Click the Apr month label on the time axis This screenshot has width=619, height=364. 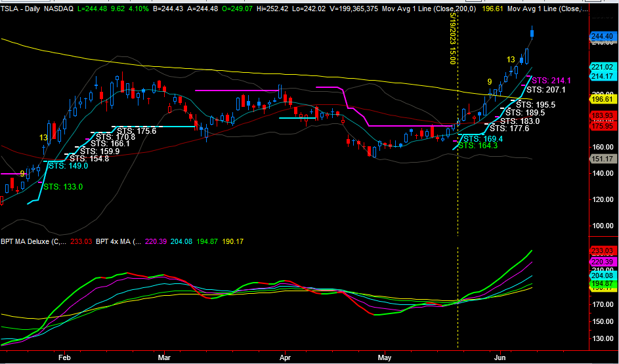coord(285,357)
